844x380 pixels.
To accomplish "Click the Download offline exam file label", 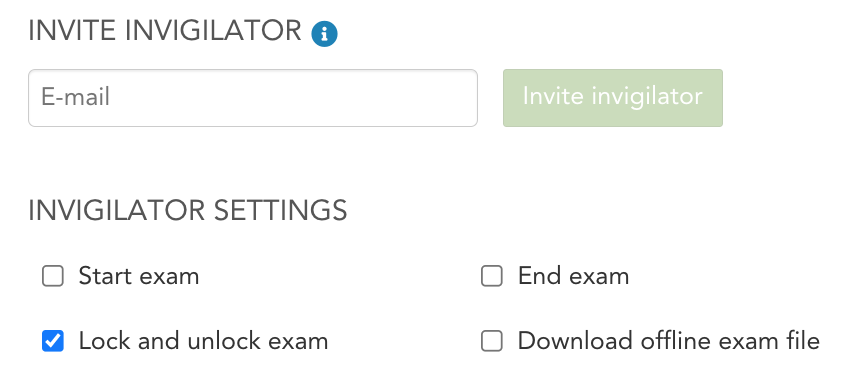I will (669, 341).
